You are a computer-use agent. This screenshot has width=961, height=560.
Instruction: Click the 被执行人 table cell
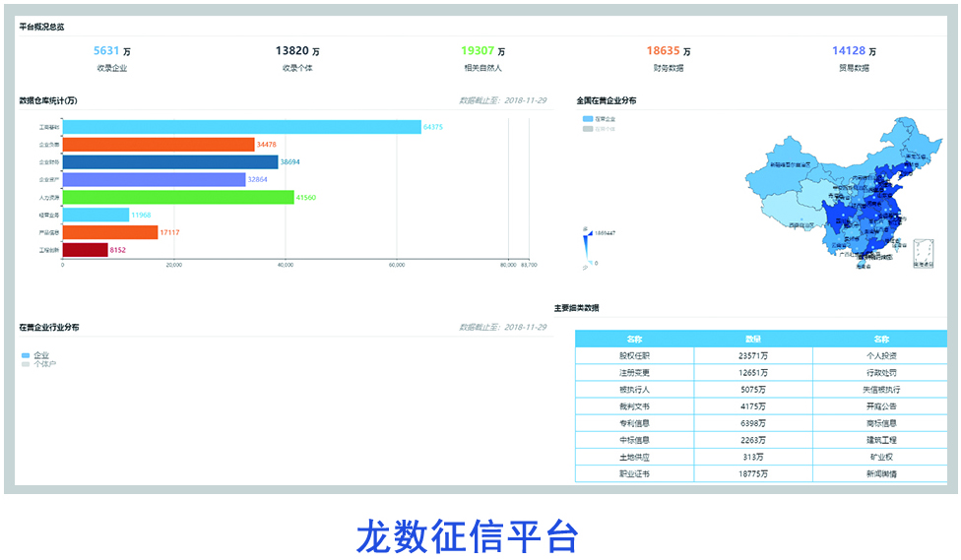[634, 389]
